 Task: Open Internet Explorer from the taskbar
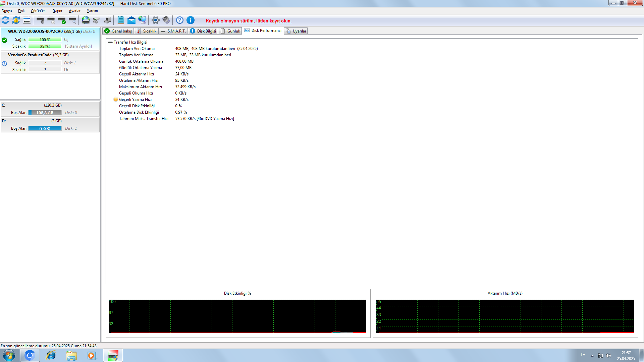pyautogui.click(x=51, y=355)
